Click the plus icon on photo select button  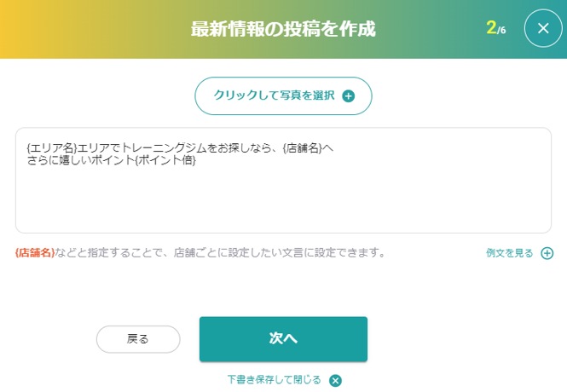tap(348, 96)
